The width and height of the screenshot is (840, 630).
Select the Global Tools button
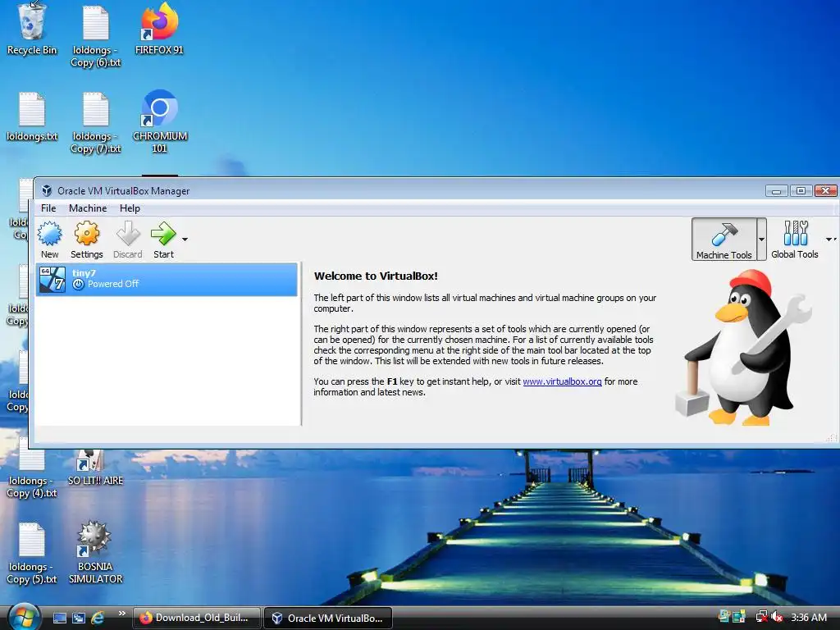tap(794, 240)
